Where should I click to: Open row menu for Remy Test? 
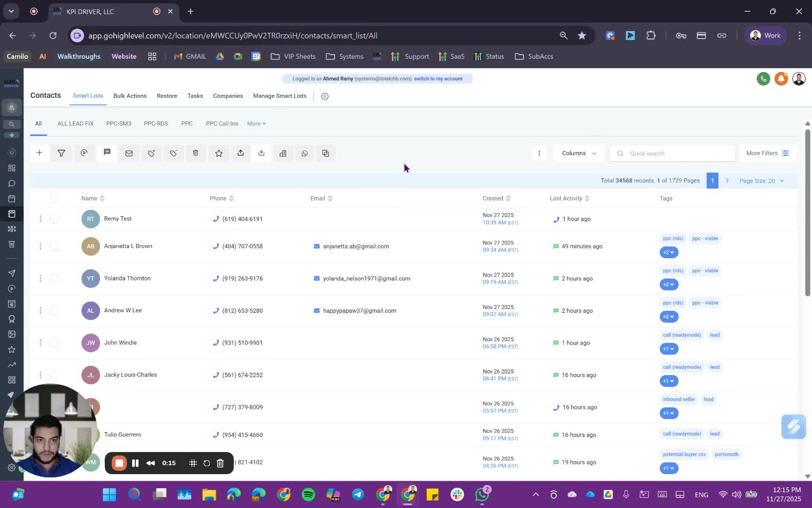(x=40, y=219)
